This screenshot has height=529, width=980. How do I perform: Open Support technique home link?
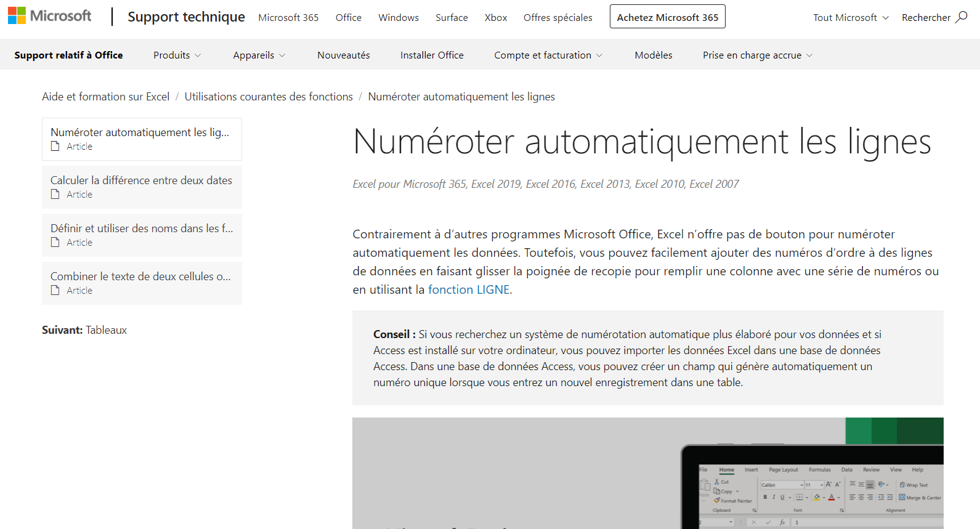(x=186, y=17)
